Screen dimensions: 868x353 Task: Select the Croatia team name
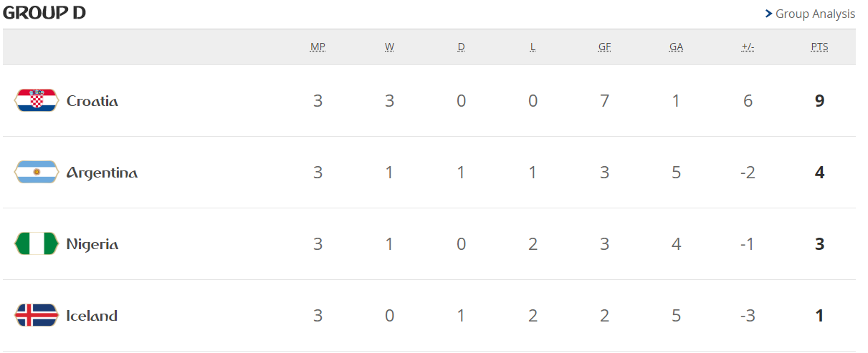[92, 101]
